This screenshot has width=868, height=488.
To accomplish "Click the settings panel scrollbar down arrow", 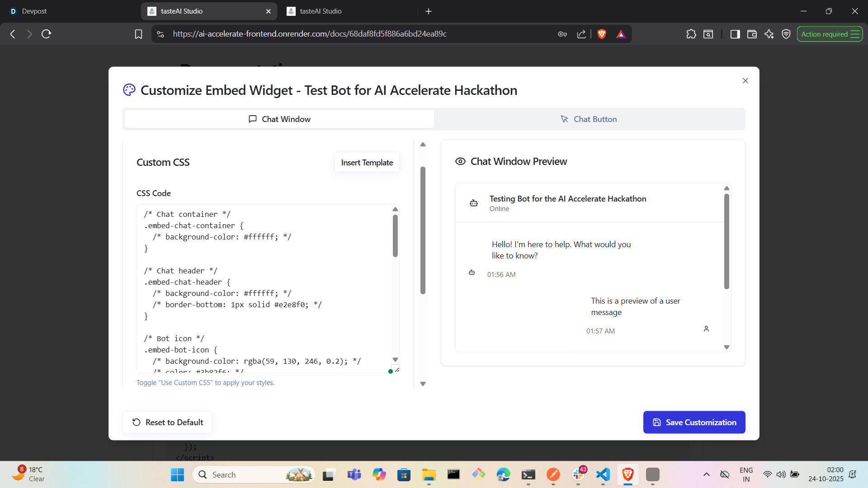I will pos(423,384).
